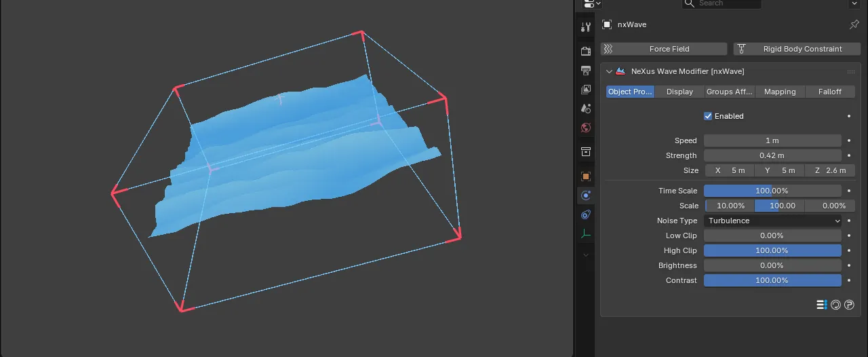Open the Object Data properties tab

[586, 234]
